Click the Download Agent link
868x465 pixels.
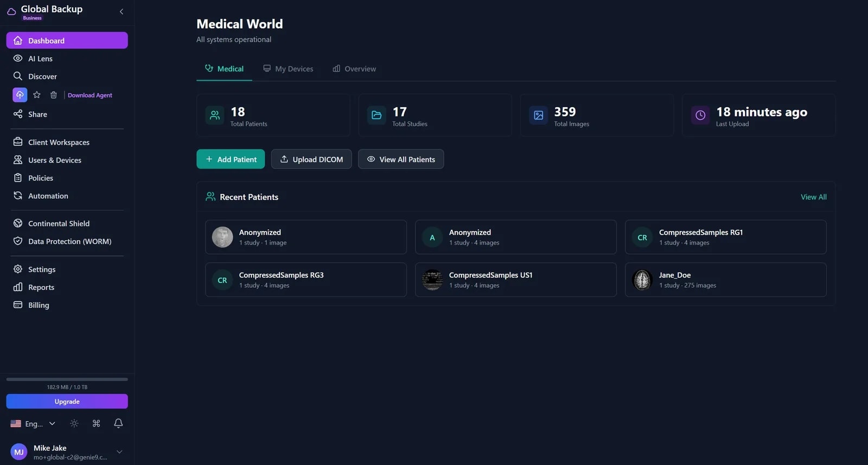point(90,95)
